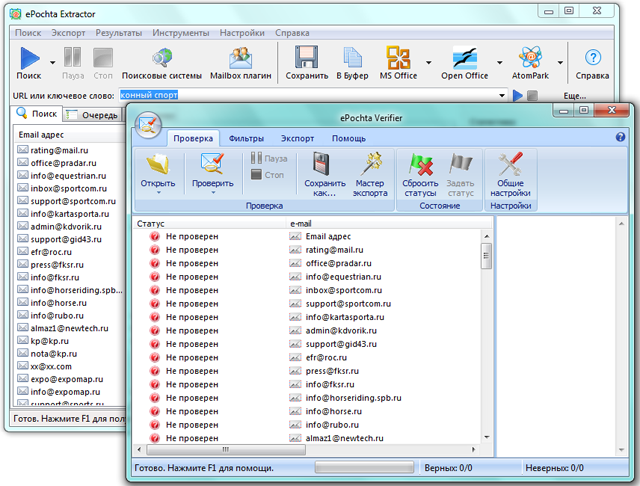Click the Стоп icon in Extractor toolbar

click(x=102, y=58)
